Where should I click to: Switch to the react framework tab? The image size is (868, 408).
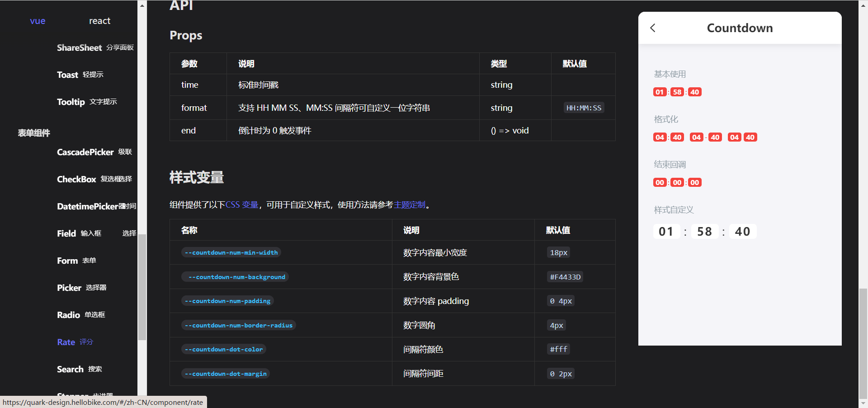click(99, 20)
